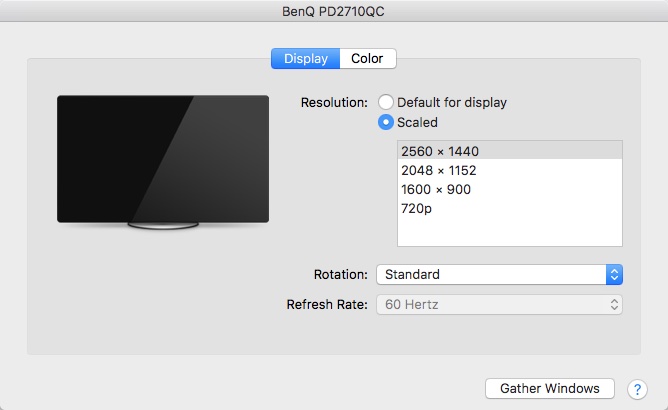Choose the 2048 × 1152 resolution
Screen dimensions: 668x410
tap(510, 170)
